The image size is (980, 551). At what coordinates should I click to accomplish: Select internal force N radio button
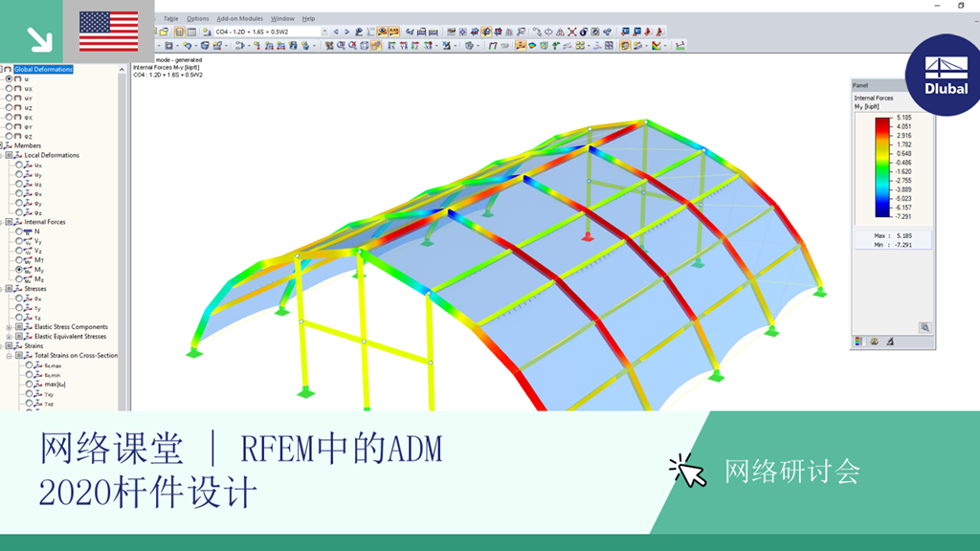pos(19,231)
